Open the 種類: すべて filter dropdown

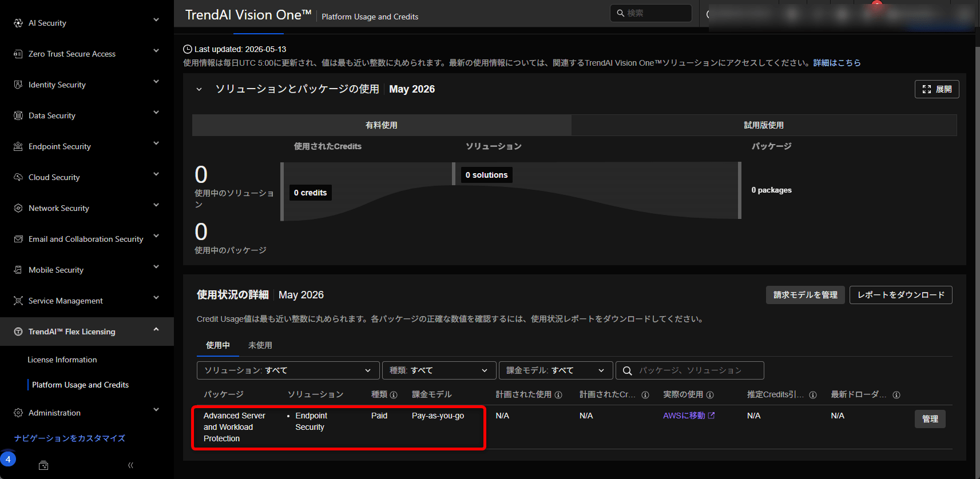coord(439,370)
